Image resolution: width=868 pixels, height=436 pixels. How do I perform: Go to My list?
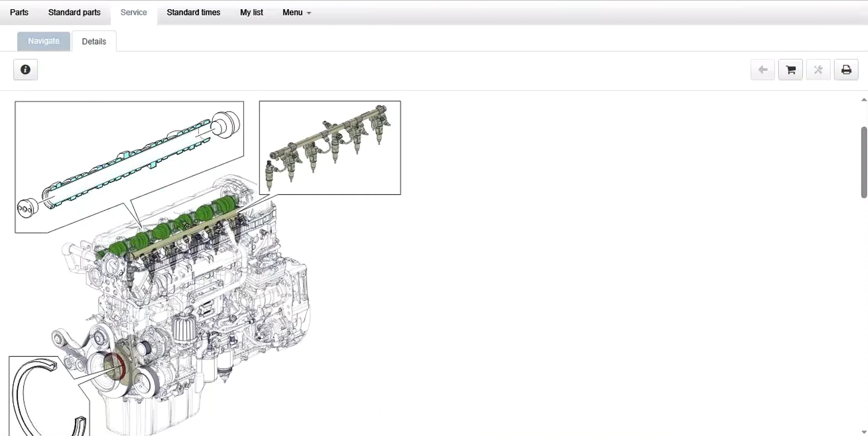251,12
